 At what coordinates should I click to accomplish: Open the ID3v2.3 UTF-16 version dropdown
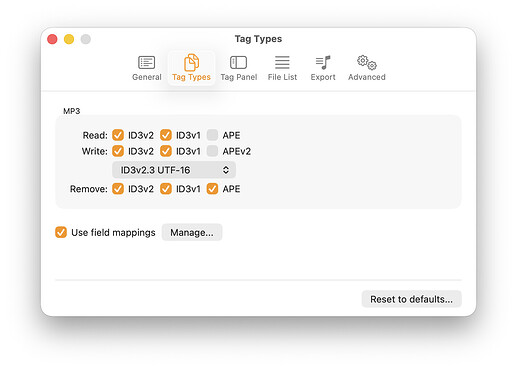click(174, 170)
